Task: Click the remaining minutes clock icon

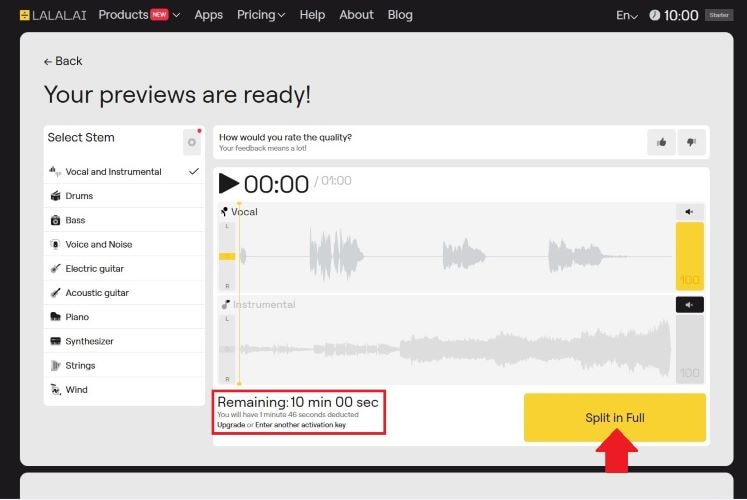Action: click(x=655, y=15)
